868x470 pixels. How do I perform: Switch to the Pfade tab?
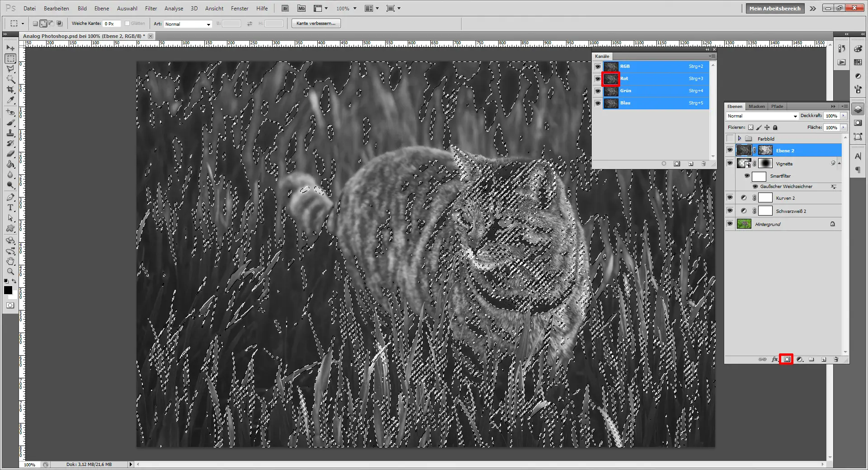click(x=777, y=106)
